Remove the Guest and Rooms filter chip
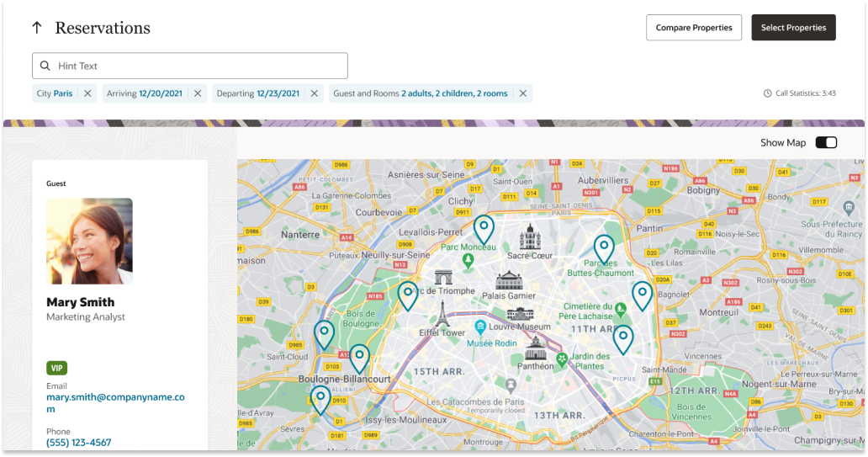Viewport: 868px width, 457px height. click(523, 93)
